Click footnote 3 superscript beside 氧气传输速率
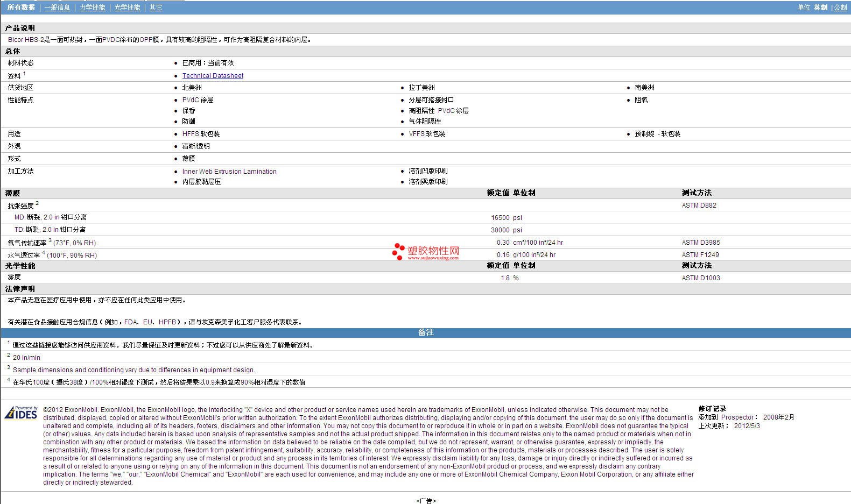 (x=50, y=240)
